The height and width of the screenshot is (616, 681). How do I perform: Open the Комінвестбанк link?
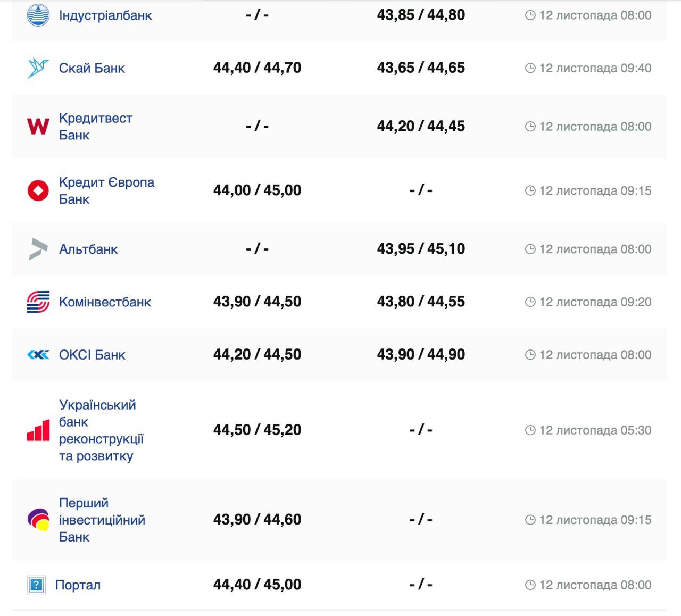[105, 302]
